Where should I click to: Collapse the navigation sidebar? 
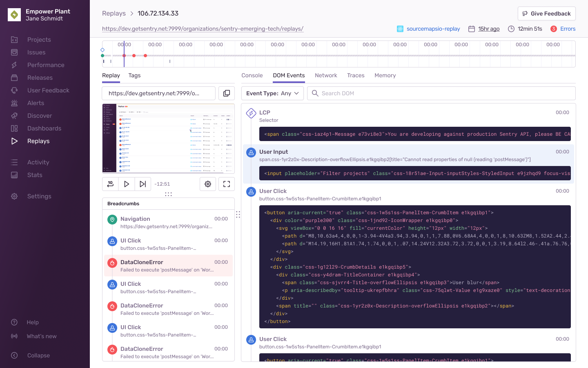[x=38, y=355]
